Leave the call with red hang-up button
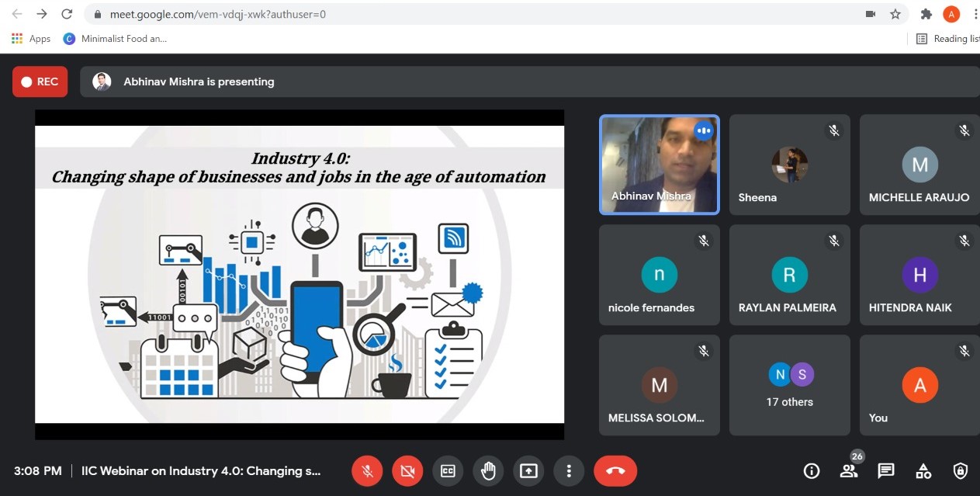The height and width of the screenshot is (496, 980). (615, 470)
